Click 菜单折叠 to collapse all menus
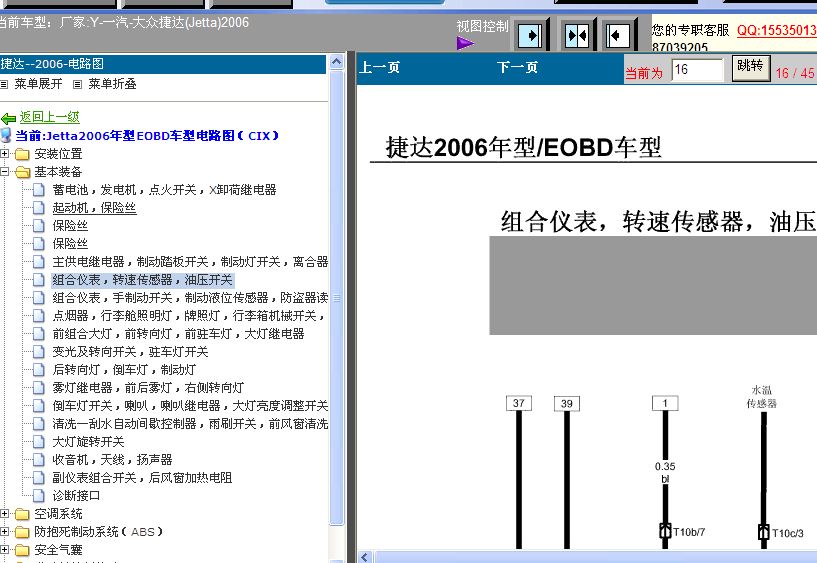The height and width of the screenshot is (563, 817). click(x=112, y=84)
